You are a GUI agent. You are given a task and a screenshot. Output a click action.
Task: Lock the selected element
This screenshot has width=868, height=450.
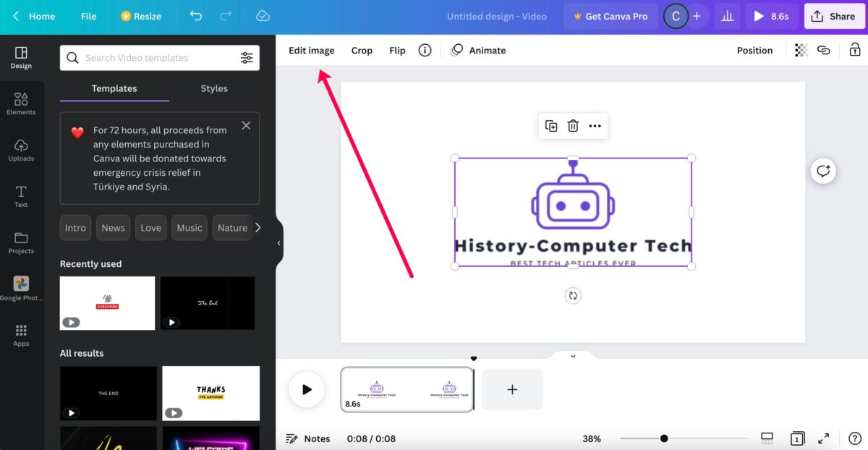(854, 50)
